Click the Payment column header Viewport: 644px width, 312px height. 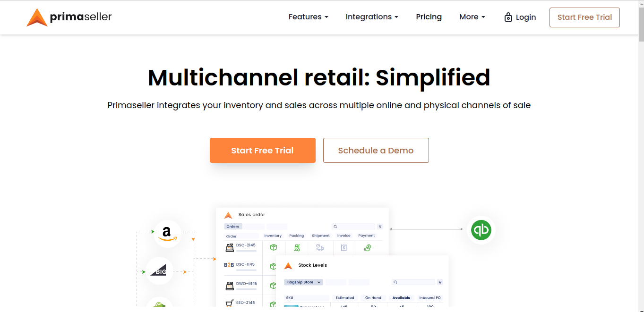(367, 236)
